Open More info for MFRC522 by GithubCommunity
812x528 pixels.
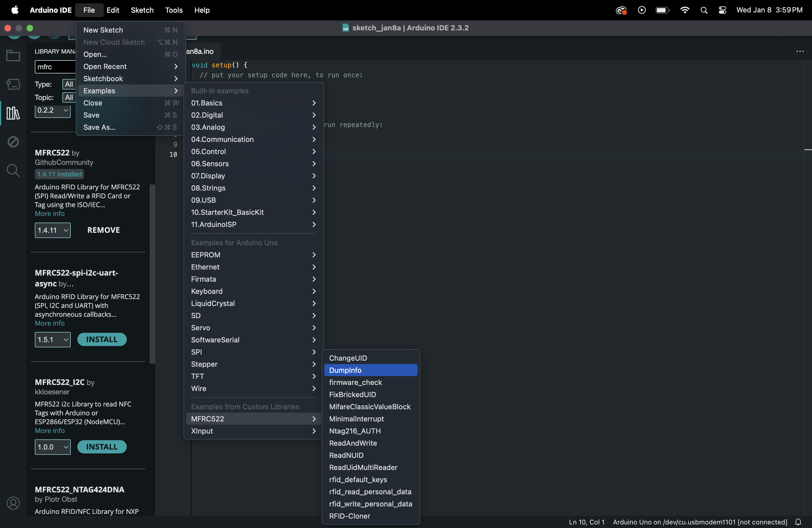[x=49, y=214]
